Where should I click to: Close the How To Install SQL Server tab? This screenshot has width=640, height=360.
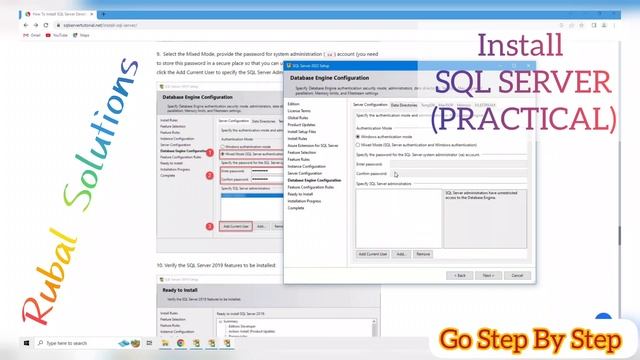pos(92,14)
